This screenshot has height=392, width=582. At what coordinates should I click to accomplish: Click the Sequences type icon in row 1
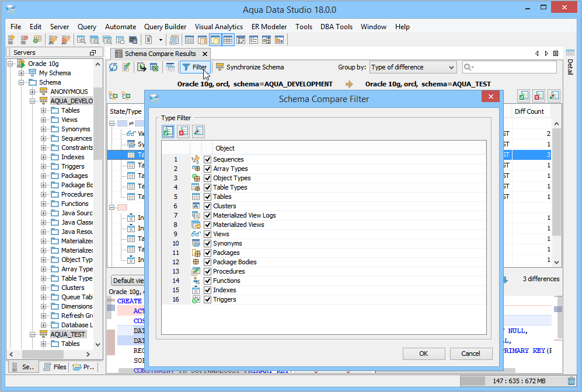pos(196,159)
